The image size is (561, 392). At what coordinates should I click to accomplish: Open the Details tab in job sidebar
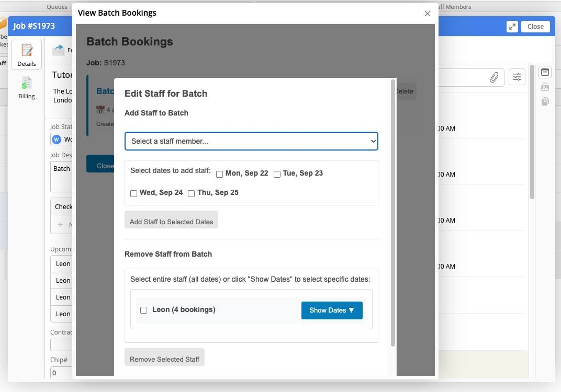click(x=27, y=55)
